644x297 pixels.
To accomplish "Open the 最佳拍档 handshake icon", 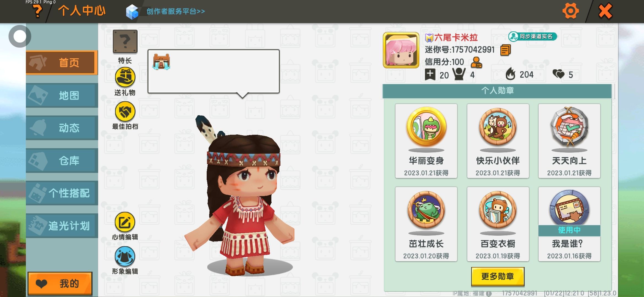I will (x=125, y=111).
